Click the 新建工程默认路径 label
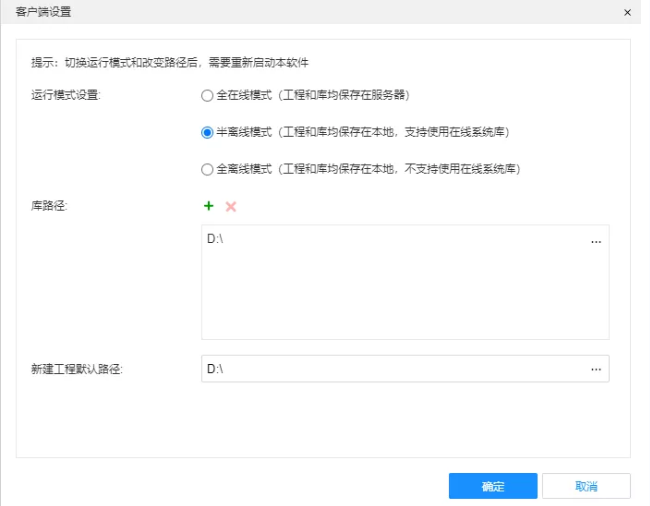This screenshot has width=650, height=506. [83, 369]
